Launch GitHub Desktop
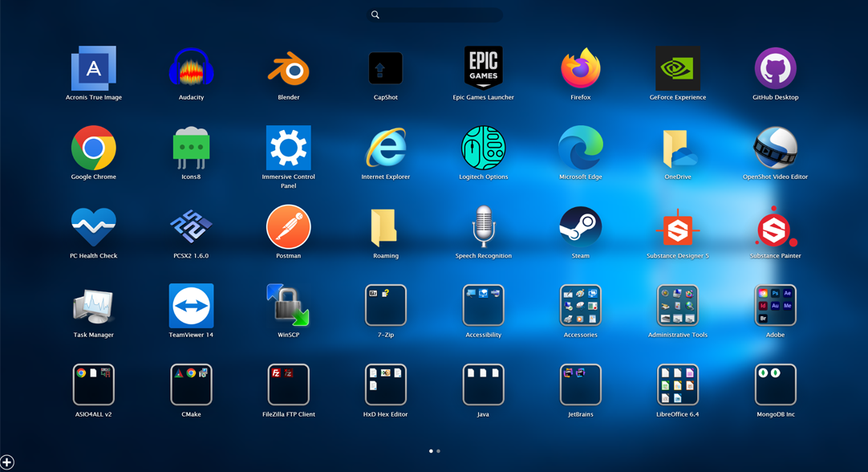 click(x=776, y=69)
